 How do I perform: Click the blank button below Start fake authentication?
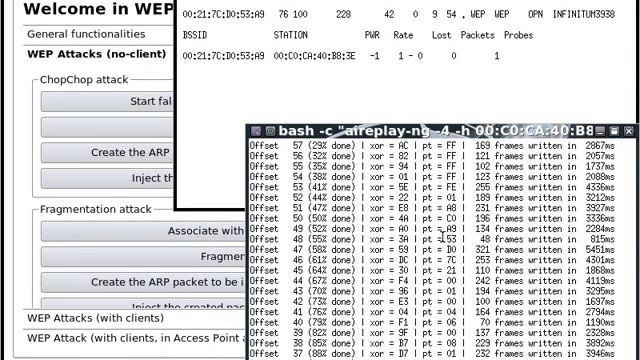click(107, 127)
